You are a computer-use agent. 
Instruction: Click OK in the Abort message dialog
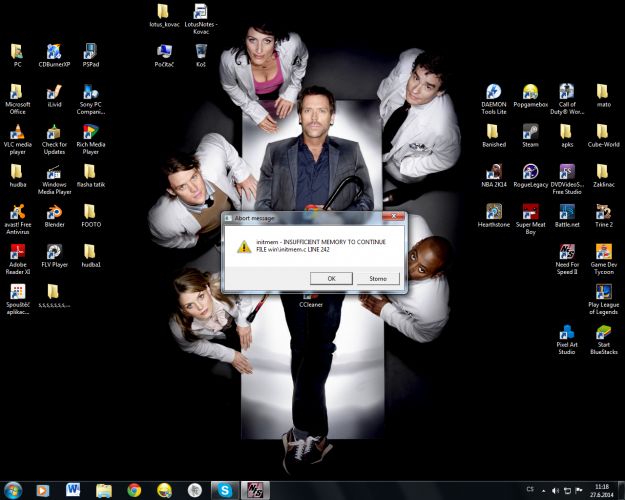pos(331,278)
